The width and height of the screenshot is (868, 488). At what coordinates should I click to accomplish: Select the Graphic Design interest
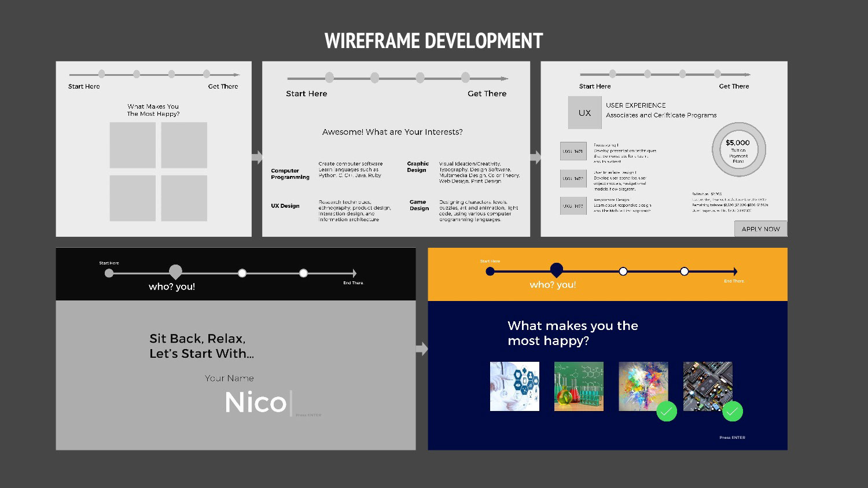[417, 167]
